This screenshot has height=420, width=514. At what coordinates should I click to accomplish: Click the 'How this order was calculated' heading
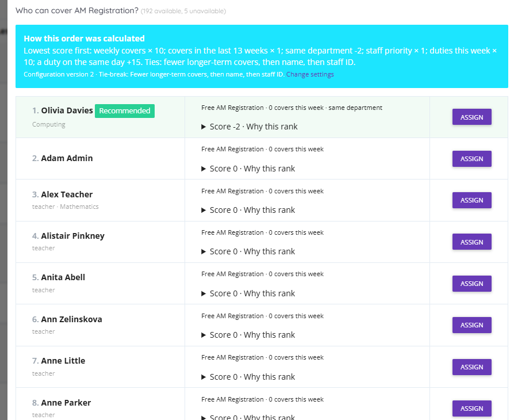point(85,39)
